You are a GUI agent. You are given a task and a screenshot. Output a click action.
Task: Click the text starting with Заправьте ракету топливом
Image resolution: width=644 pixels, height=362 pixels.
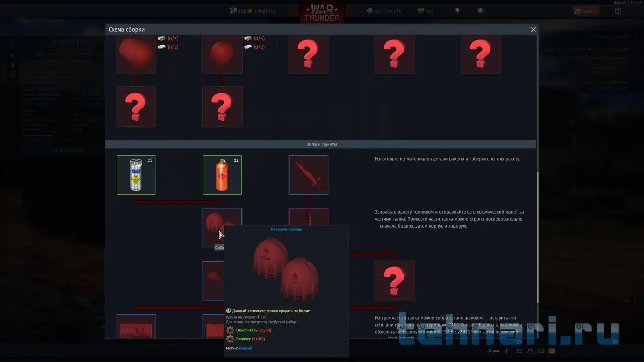pyautogui.click(x=449, y=219)
